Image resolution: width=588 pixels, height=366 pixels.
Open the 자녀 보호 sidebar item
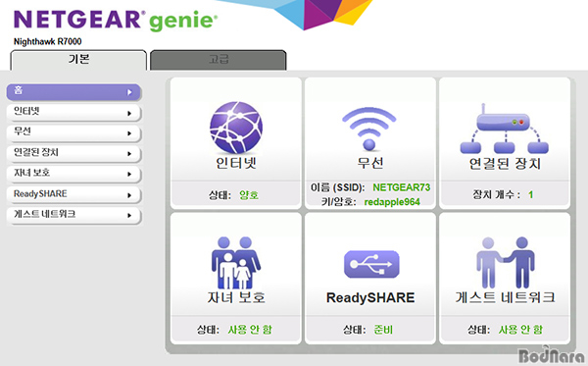73,174
